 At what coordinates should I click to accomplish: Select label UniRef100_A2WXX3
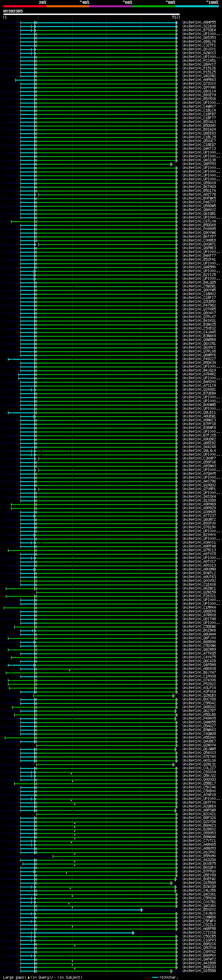coord(199,53)
